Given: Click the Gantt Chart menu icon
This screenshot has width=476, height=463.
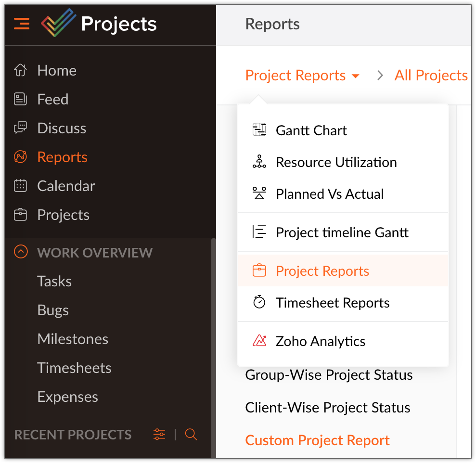Looking at the screenshot, I should click(259, 130).
